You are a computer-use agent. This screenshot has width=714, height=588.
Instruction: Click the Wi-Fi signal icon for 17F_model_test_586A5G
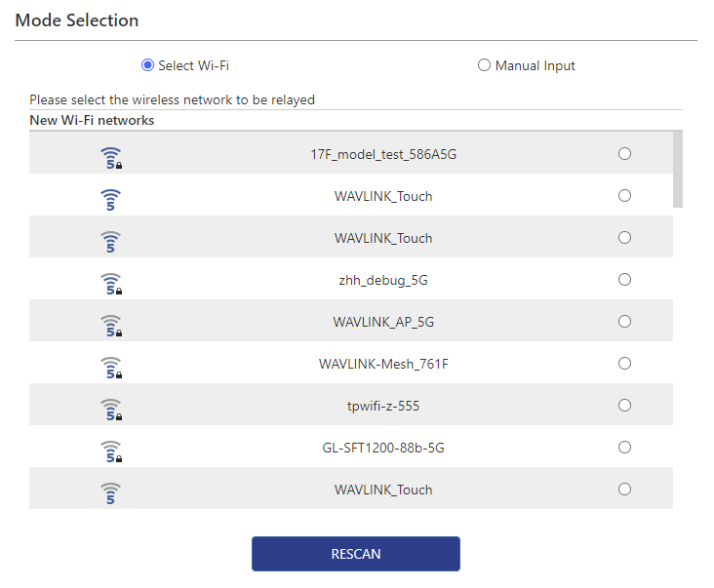(x=112, y=157)
